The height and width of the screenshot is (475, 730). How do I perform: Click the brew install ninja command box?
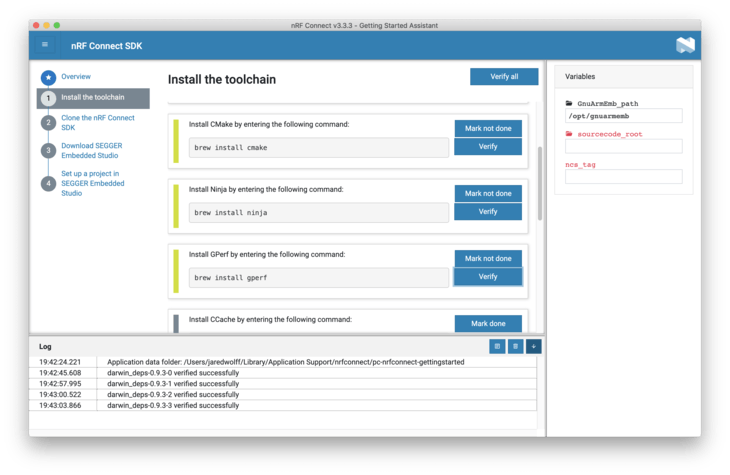[318, 212]
